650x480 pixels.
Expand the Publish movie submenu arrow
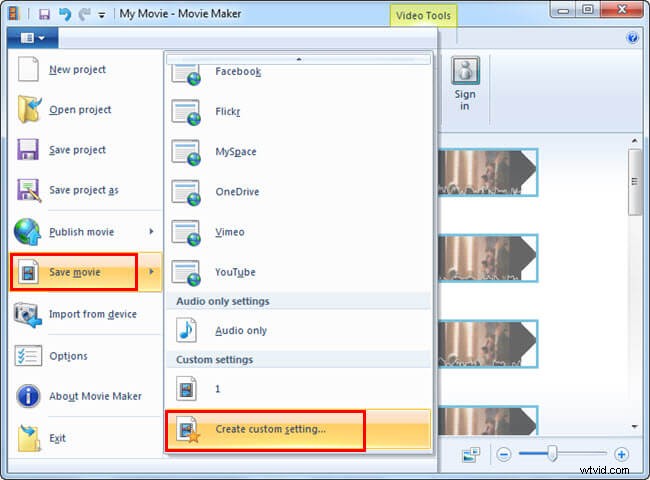click(x=151, y=232)
